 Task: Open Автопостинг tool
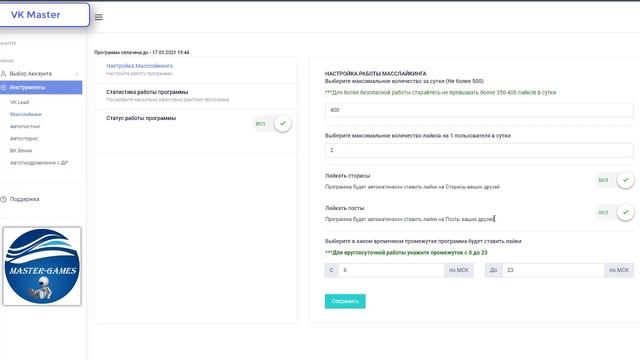25,127
